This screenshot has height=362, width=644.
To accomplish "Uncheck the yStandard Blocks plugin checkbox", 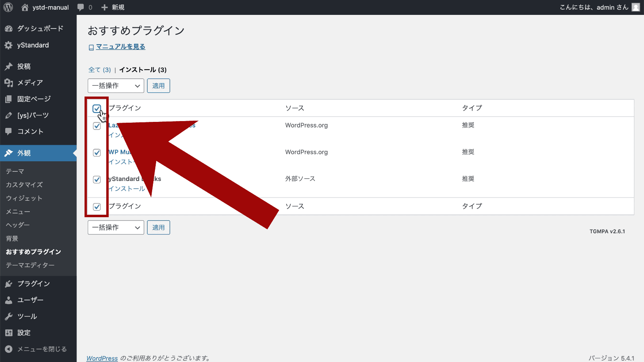I will (x=97, y=179).
